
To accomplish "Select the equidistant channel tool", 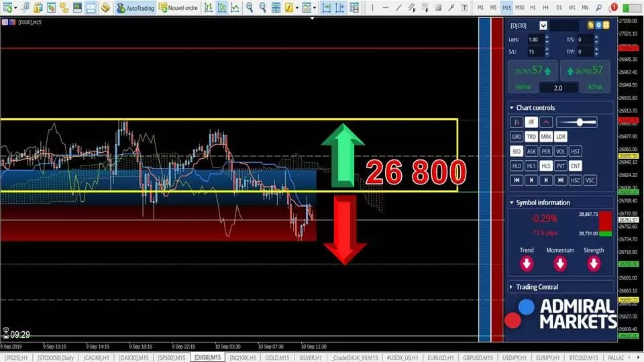I will pyautogui.click(x=412, y=7).
